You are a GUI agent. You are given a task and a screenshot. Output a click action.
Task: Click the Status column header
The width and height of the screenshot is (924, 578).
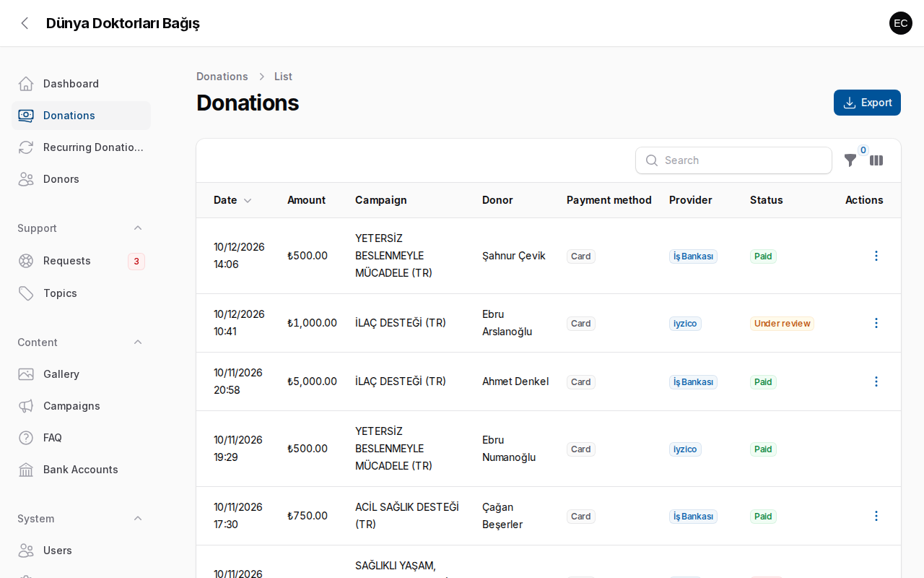point(767,200)
